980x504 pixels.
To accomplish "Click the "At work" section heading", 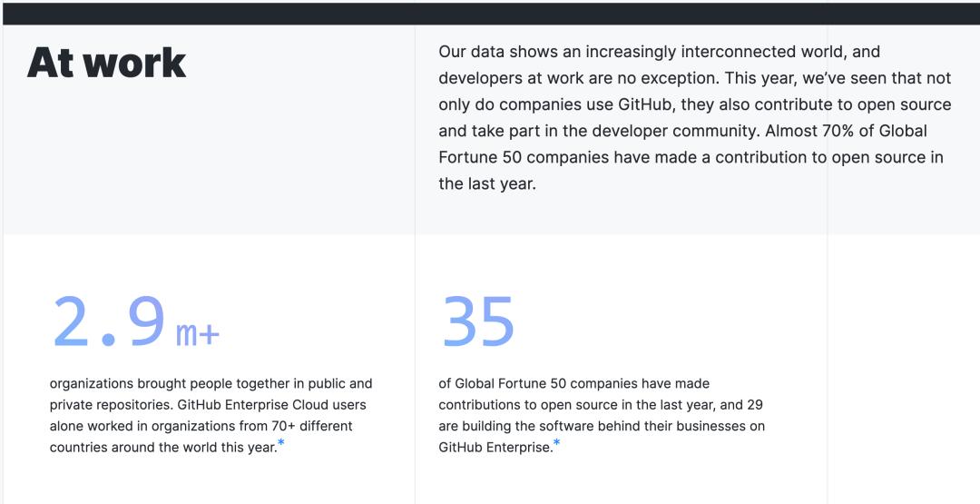I will 107,63.
